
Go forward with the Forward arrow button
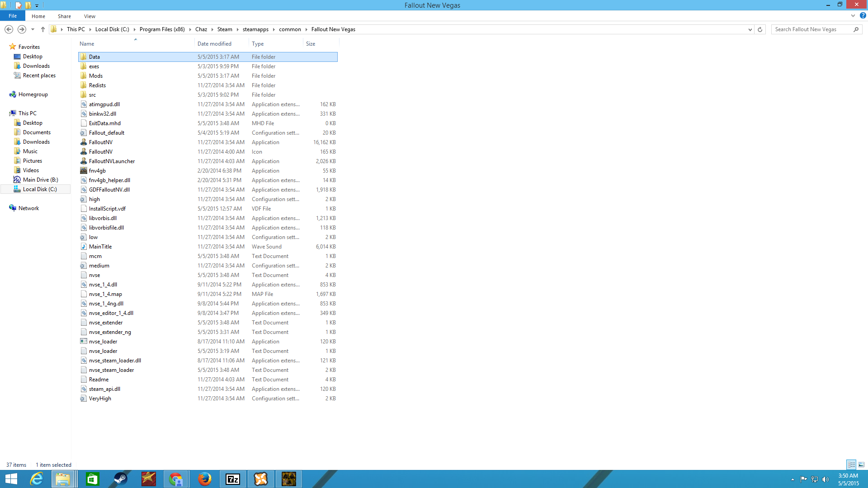click(22, 29)
